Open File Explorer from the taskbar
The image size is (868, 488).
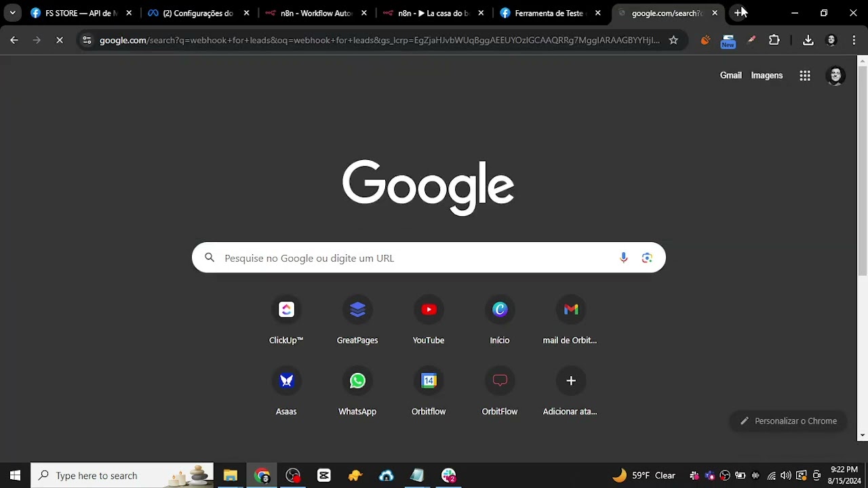(x=231, y=475)
